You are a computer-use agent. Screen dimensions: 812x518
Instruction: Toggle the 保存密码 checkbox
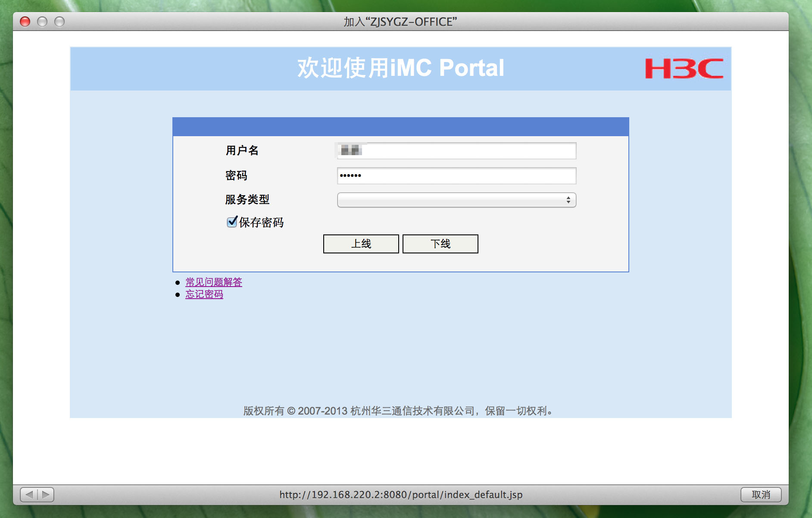(232, 222)
